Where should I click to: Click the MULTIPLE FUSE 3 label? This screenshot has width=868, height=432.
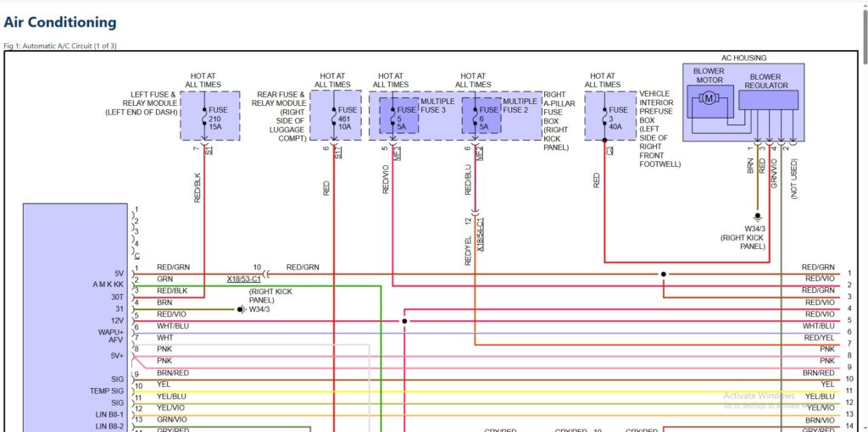coord(437,106)
